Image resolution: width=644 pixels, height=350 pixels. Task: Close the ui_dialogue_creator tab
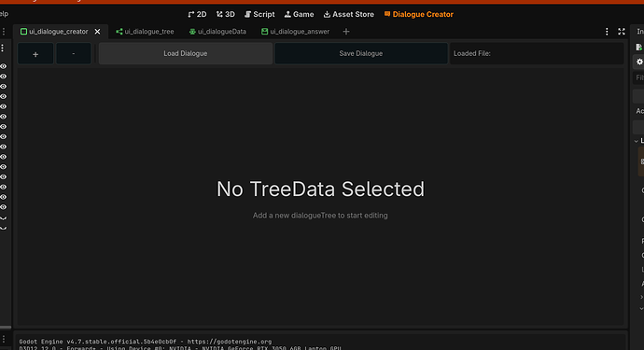tap(97, 32)
